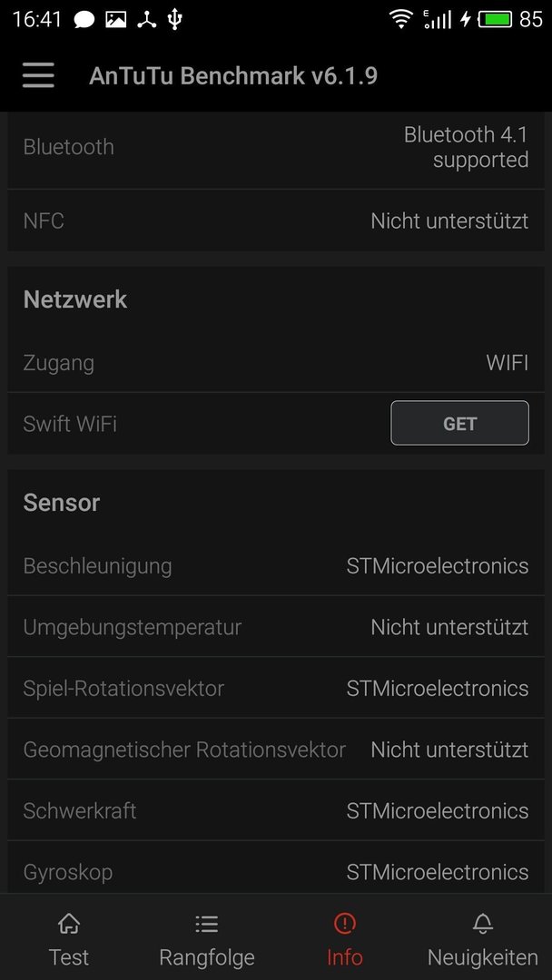
Task: Select the Bluetooth info row
Action: [276, 148]
